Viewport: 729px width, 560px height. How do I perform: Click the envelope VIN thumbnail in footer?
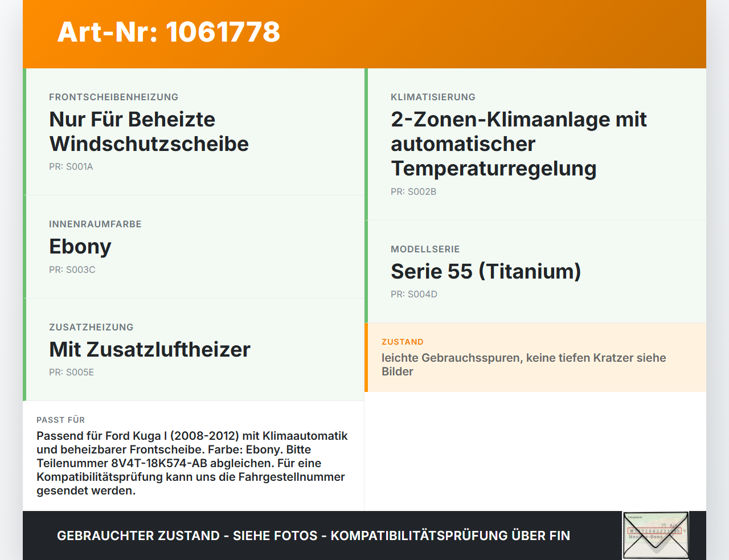[x=656, y=536]
